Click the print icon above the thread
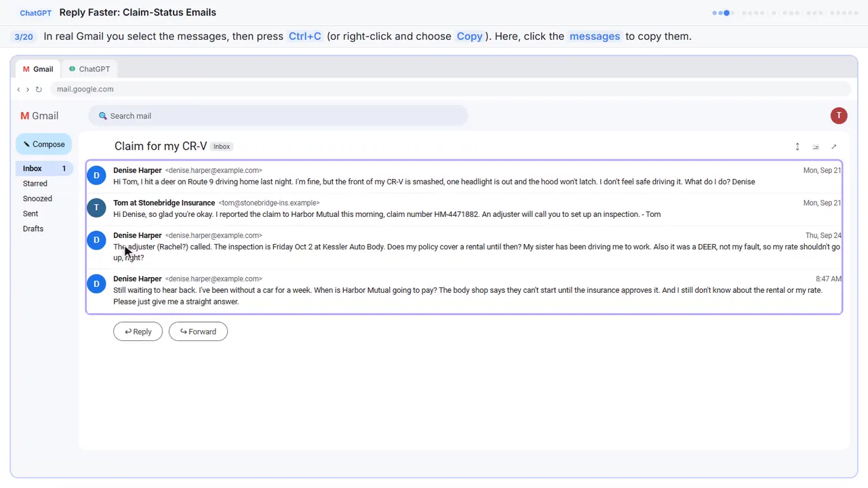The height and width of the screenshot is (488, 868). click(x=816, y=146)
